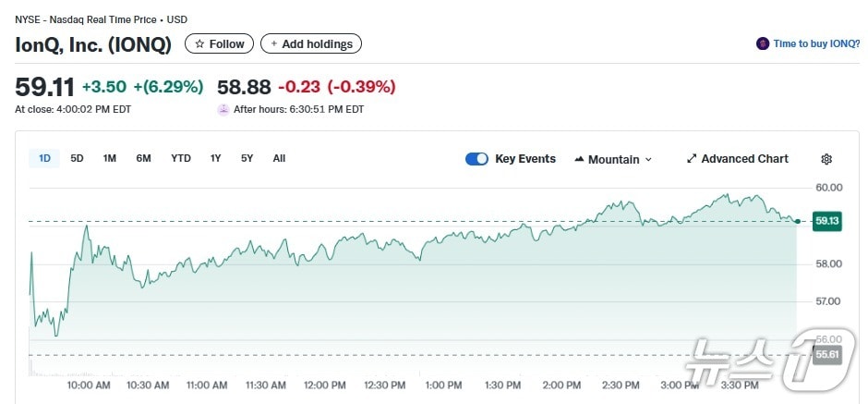
Task: Click the star icon on Follow
Action: [x=199, y=43]
